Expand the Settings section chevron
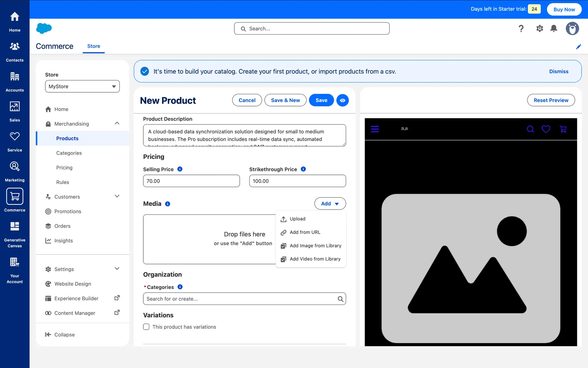 (117, 269)
